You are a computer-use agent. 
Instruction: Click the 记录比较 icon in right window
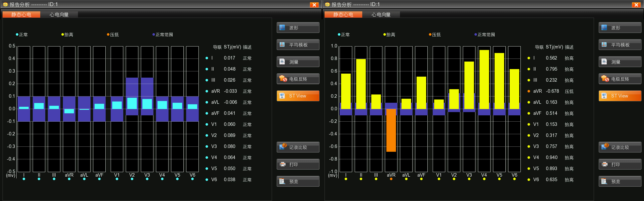(x=605, y=146)
